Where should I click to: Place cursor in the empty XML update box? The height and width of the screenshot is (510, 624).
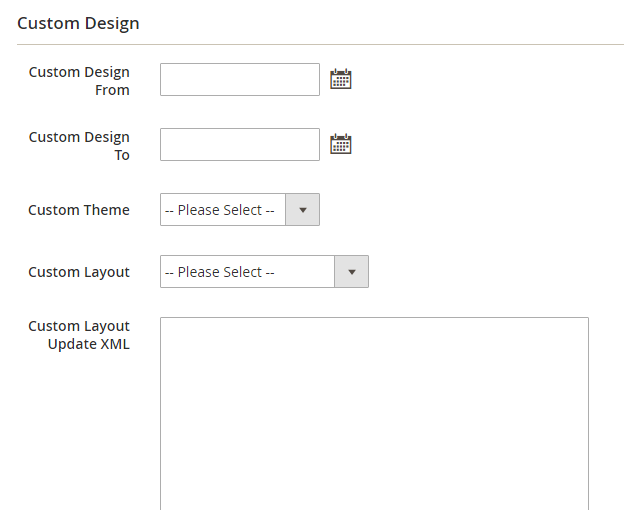(374, 410)
